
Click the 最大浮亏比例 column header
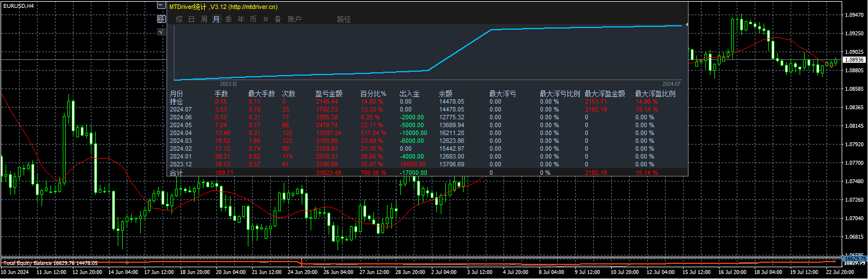coord(560,94)
